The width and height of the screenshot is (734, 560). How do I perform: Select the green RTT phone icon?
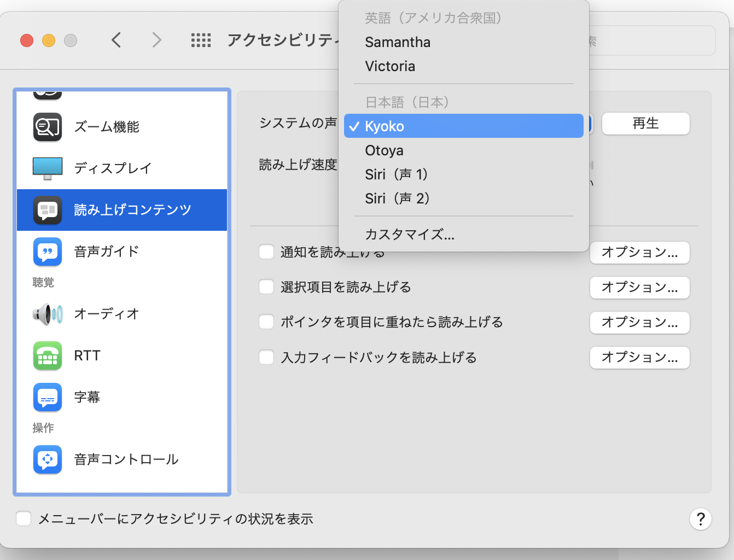pos(48,356)
